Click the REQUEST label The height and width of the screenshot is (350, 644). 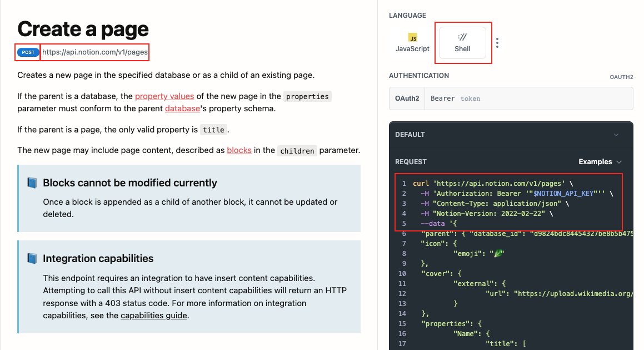coord(411,161)
